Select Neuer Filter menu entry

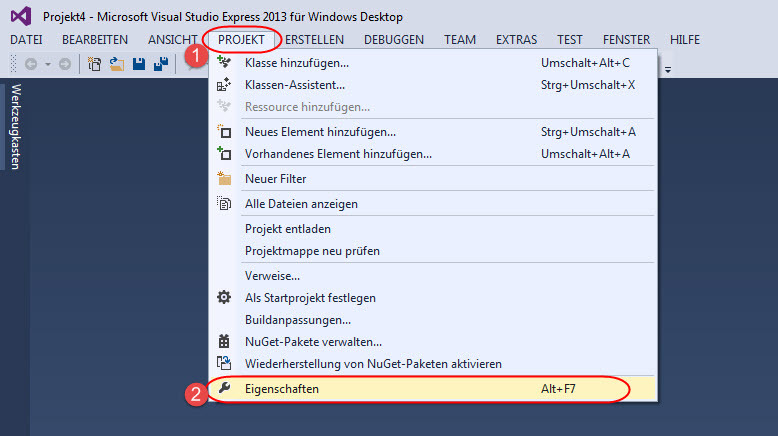click(x=435, y=179)
